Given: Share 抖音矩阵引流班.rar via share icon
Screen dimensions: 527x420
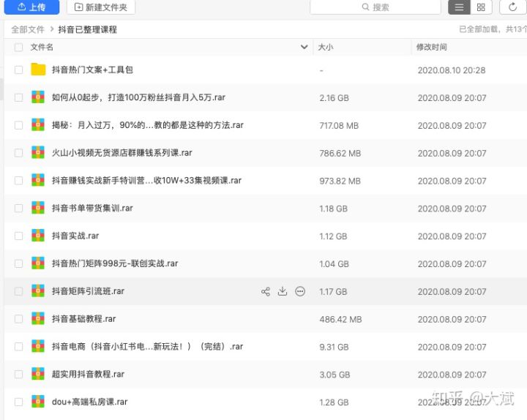Looking at the screenshot, I should pyautogui.click(x=266, y=291).
